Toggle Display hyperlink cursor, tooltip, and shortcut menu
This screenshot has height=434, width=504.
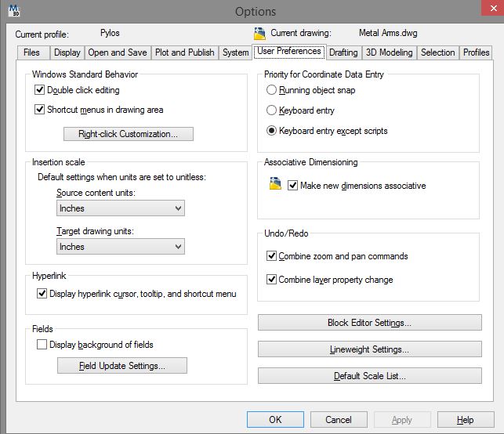click(42, 294)
